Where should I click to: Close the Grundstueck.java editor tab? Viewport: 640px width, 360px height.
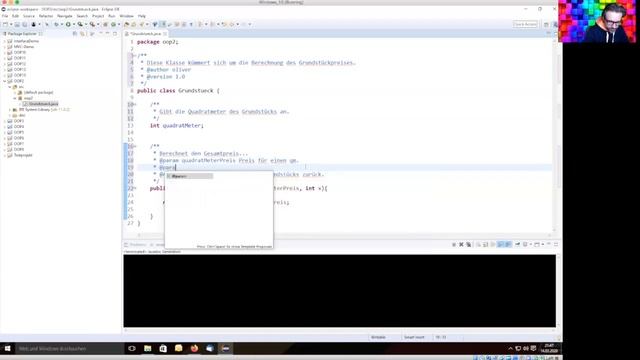tap(165, 34)
